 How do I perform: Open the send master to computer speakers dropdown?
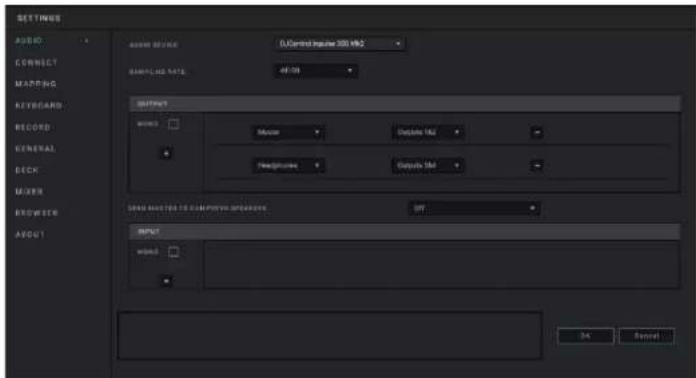pyautogui.click(x=474, y=208)
